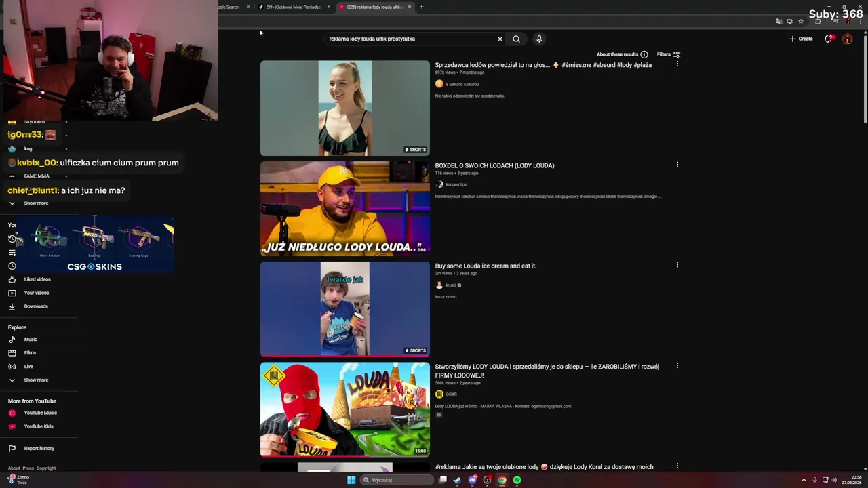Switch to the Oddawaj Moje Pieniądze tab
The image size is (868, 488).
pos(294,7)
